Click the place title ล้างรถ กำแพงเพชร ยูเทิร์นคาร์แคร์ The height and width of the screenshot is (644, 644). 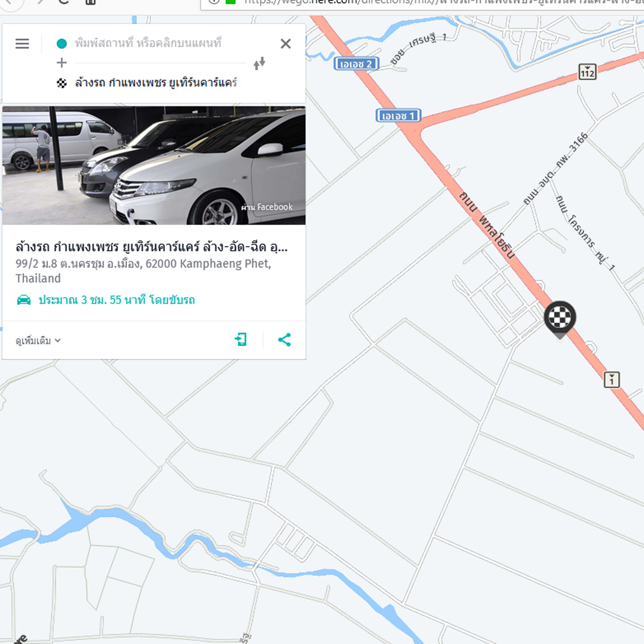click(x=152, y=247)
